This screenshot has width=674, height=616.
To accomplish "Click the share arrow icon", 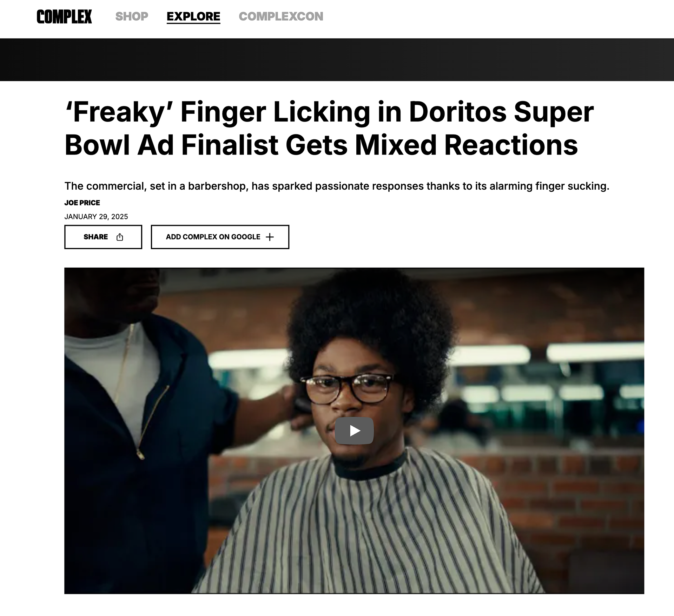I will coord(120,237).
